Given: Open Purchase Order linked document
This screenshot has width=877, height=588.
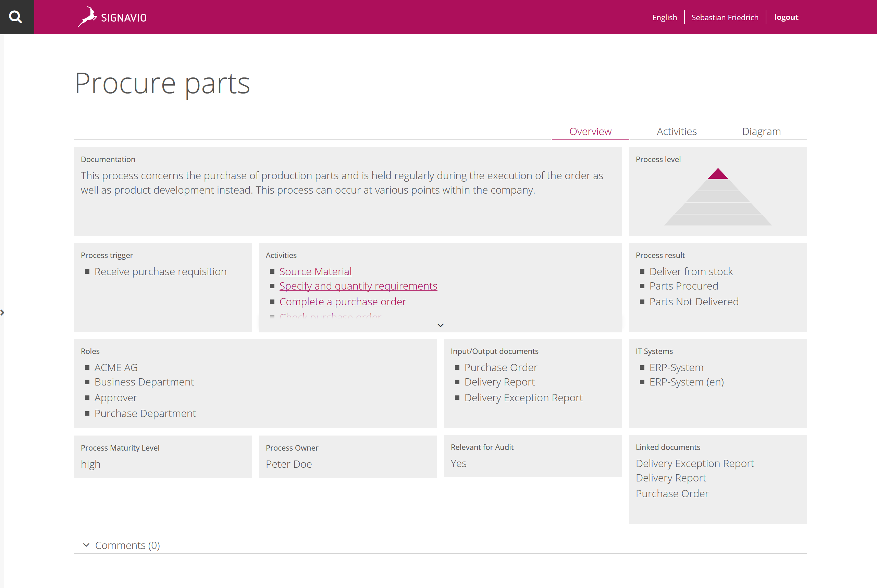Looking at the screenshot, I should 672,493.
